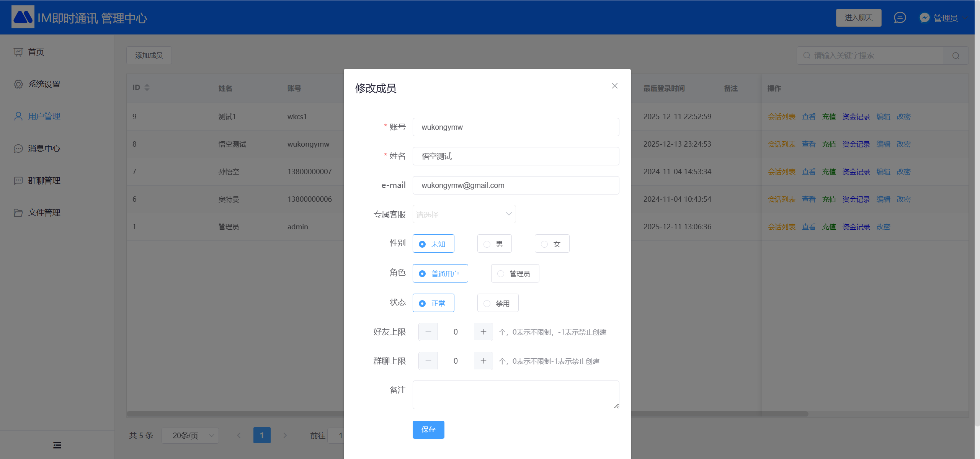Click the 备注 textarea field
Viewport: 980px width, 459px height.
(515, 395)
